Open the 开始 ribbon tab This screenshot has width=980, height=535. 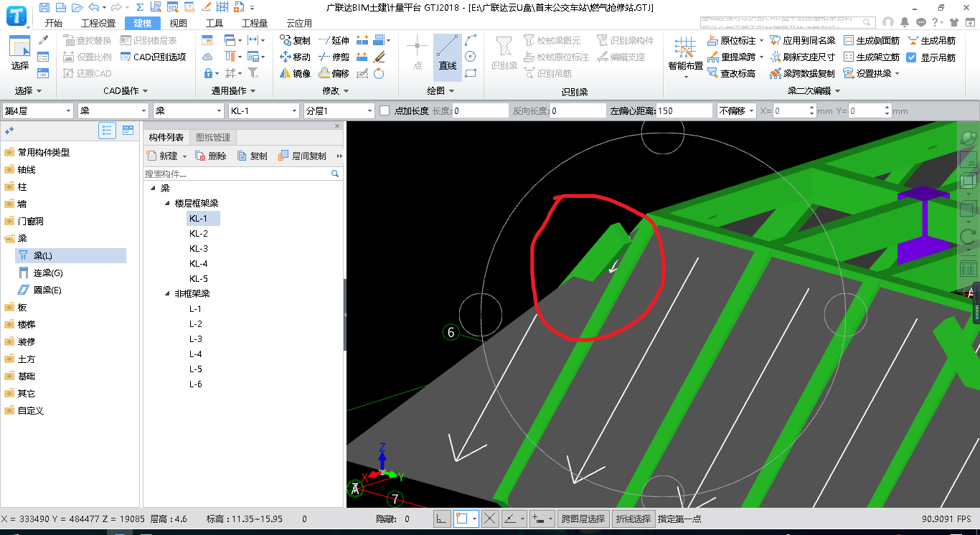coord(54,23)
